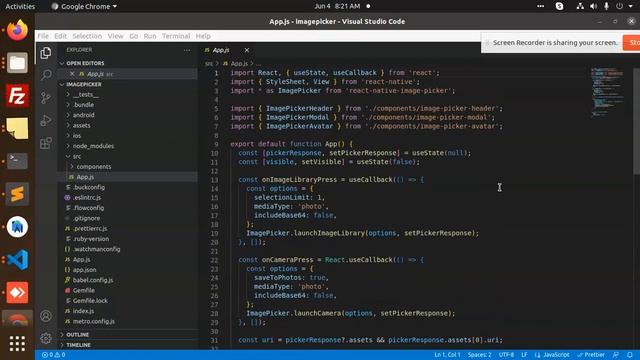Screen dimensions: 640x360
Task: Open the network status tray icon
Action: (580, 6)
